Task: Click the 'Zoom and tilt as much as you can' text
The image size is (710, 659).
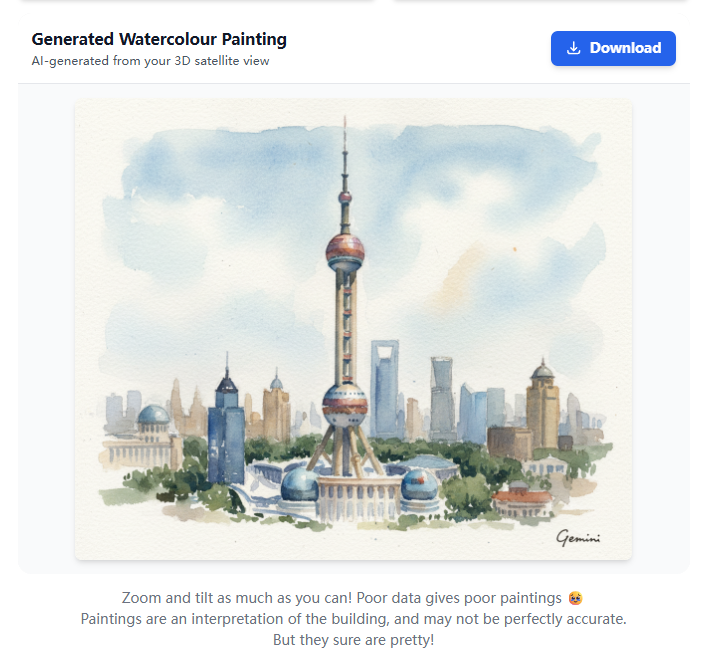Action: point(237,598)
